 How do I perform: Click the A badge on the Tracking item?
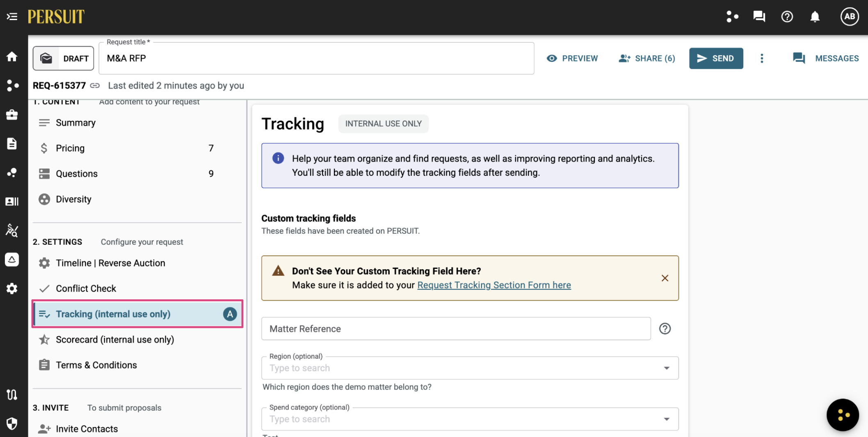[x=230, y=314]
